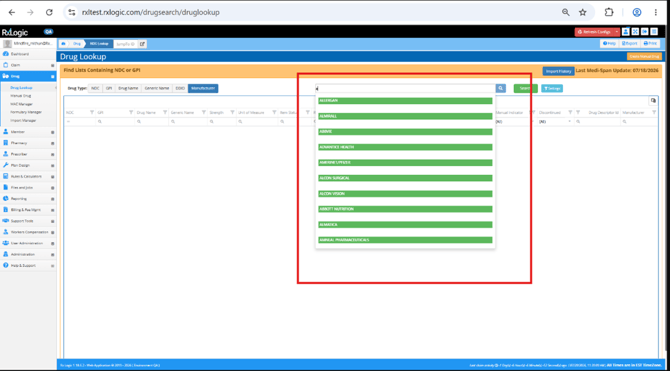Image resolution: width=670 pixels, height=371 pixels.
Task: Click the copy icon above the grid
Action: [653, 100]
